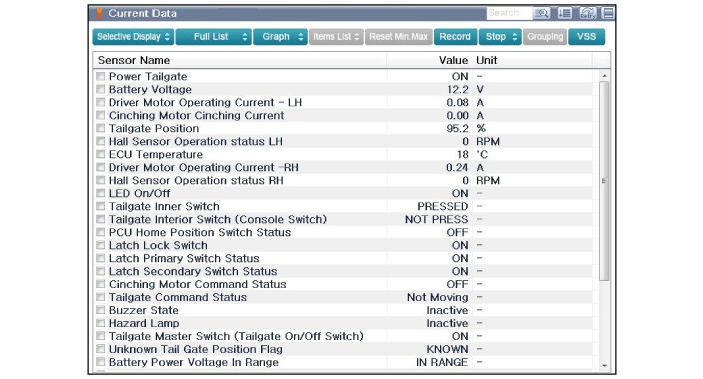Open the Items List dropdown

pyautogui.click(x=336, y=37)
